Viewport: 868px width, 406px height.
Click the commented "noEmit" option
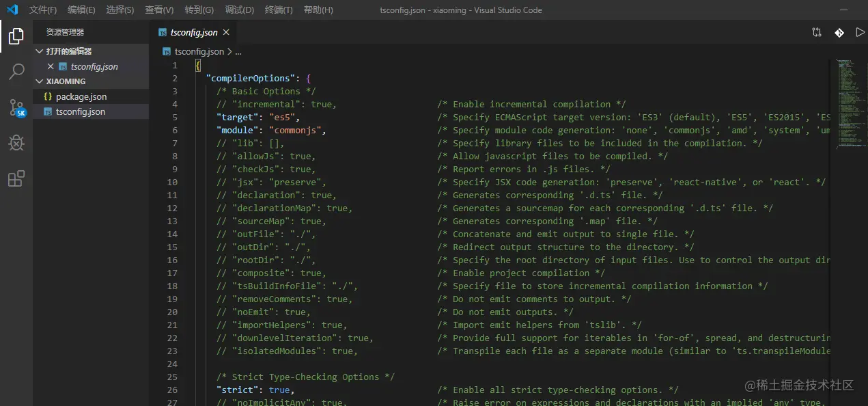coord(264,312)
